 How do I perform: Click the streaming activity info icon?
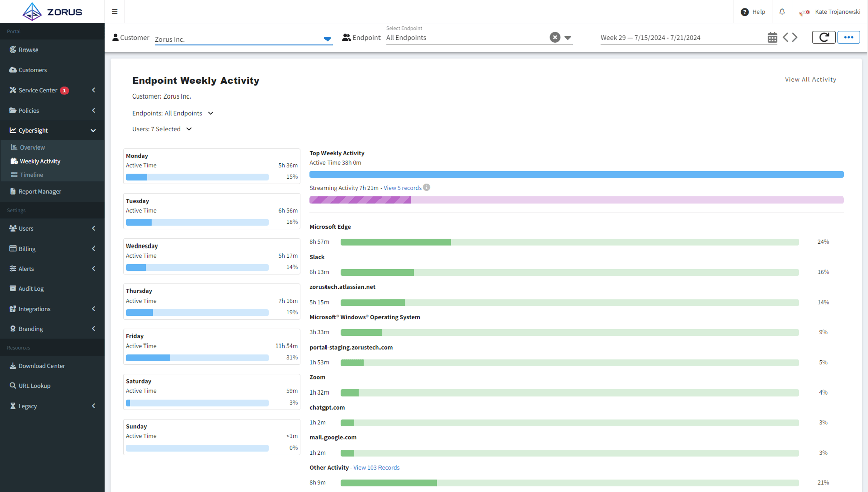pyautogui.click(x=427, y=188)
